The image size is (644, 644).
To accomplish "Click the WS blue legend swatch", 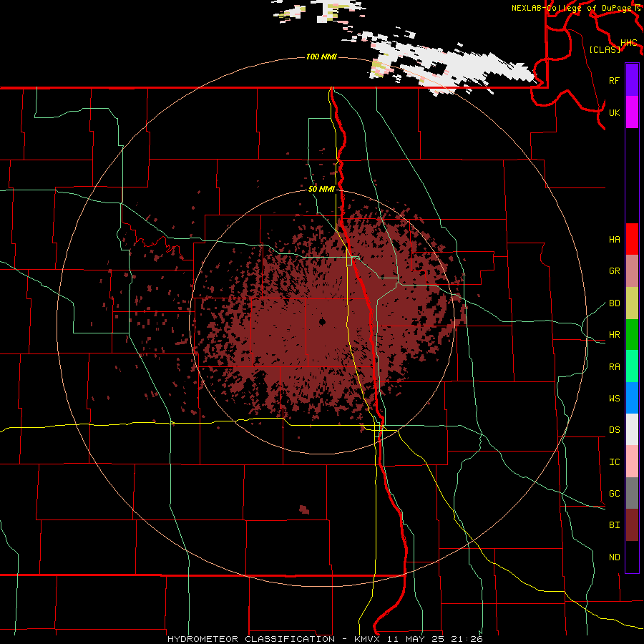I will (632, 398).
